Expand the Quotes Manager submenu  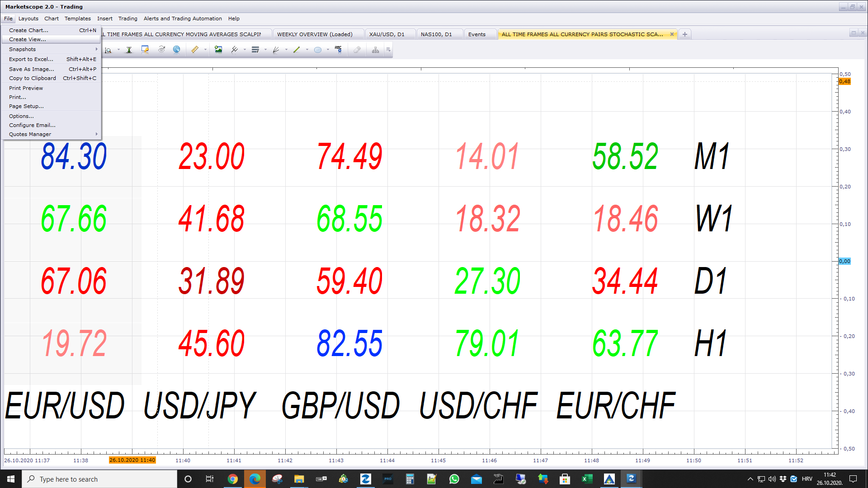tap(51, 134)
